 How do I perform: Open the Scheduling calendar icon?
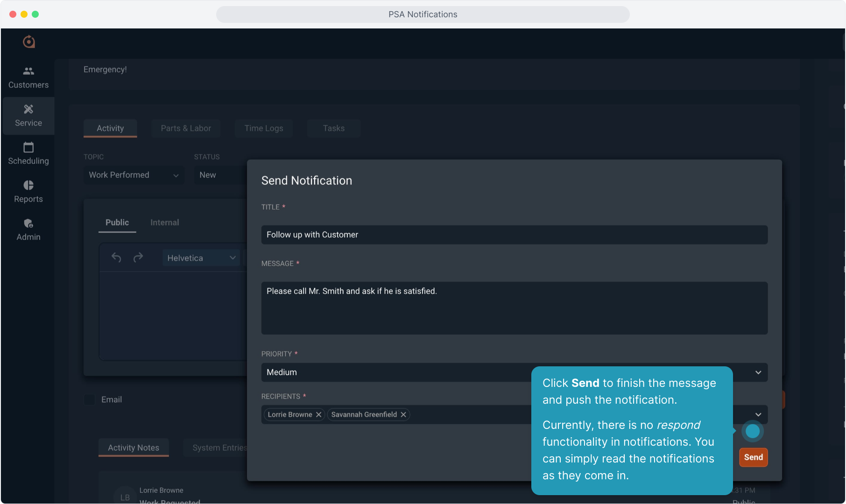(x=28, y=147)
